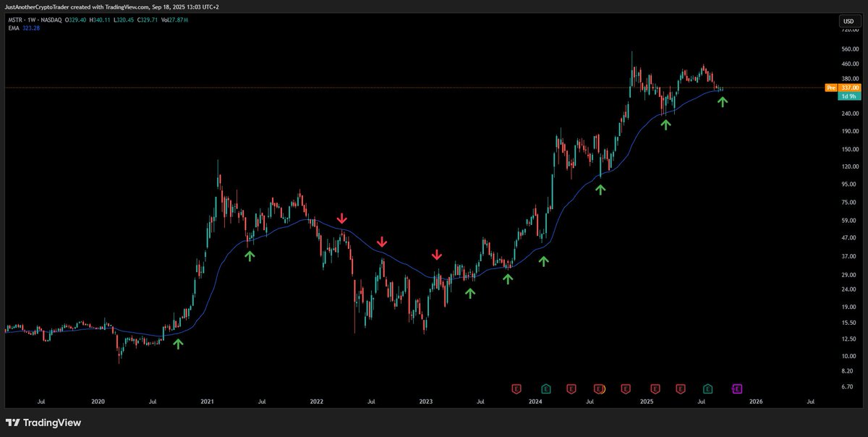The height and width of the screenshot is (437, 868).
Task: Click the 47.00 price scale label
Action: (849, 237)
